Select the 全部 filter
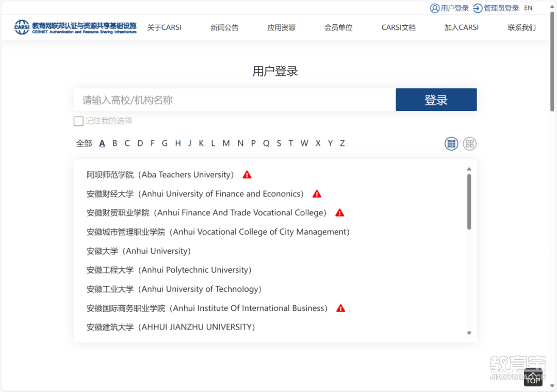Viewport: 557px width, 392px height. click(84, 143)
